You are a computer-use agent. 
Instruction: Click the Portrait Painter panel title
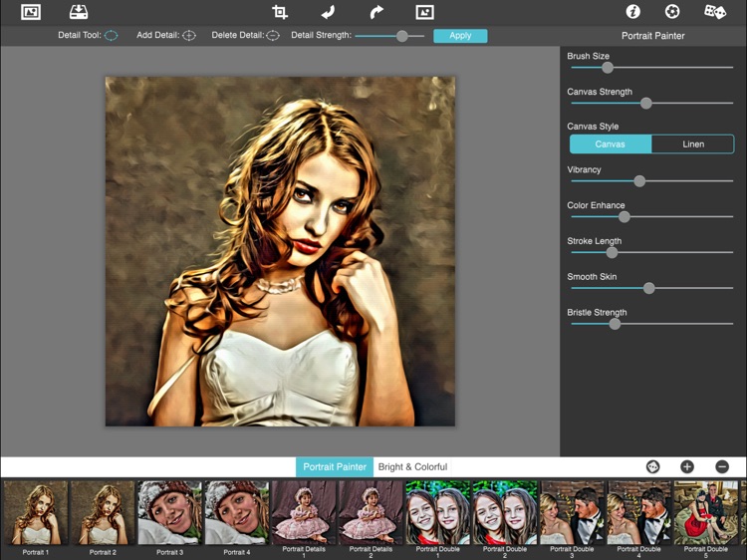652,36
